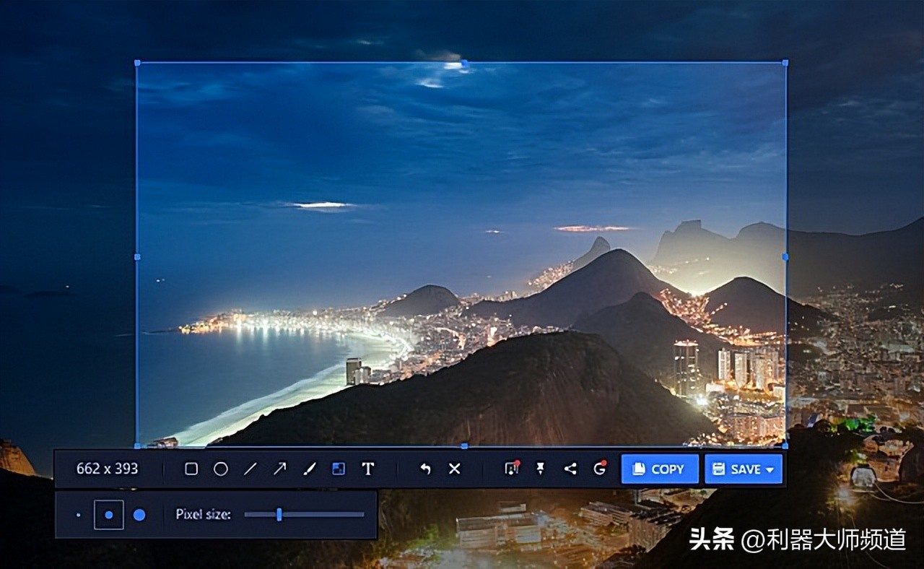
Task: Open the Share options icon
Action: point(569,469)
